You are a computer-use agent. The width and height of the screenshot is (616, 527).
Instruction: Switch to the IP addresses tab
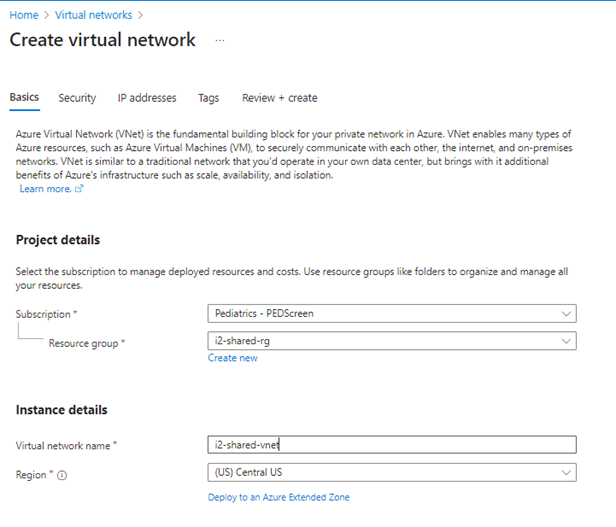click(x=147, y=98)
